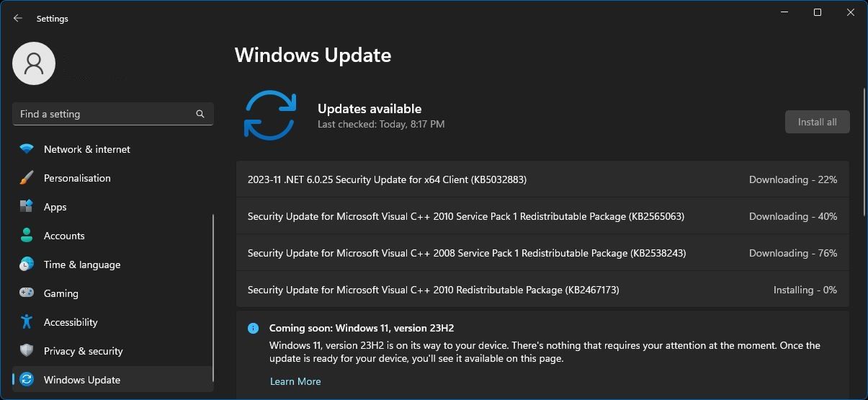
Task: Click the back arrow in Settings
Action: pos(18,18)
